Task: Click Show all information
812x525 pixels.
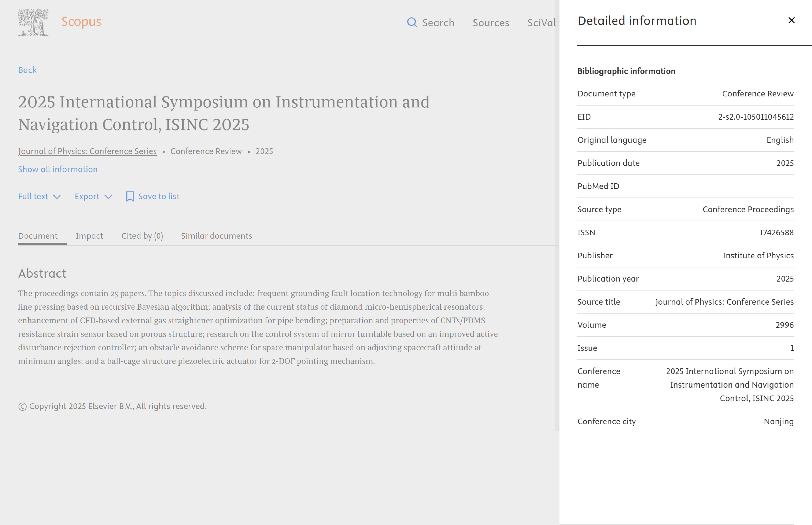Action: click(x=58, y=169)
